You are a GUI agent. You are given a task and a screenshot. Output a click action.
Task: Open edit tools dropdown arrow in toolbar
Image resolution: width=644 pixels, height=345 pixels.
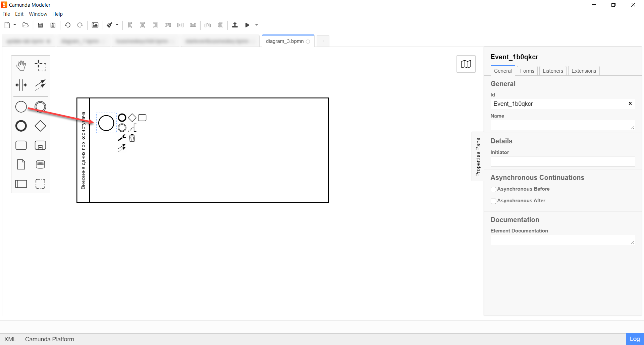coord(117,25)
